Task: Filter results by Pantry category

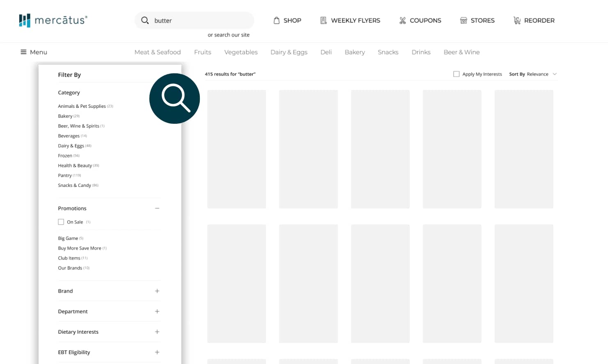Action: pos(65,175)
